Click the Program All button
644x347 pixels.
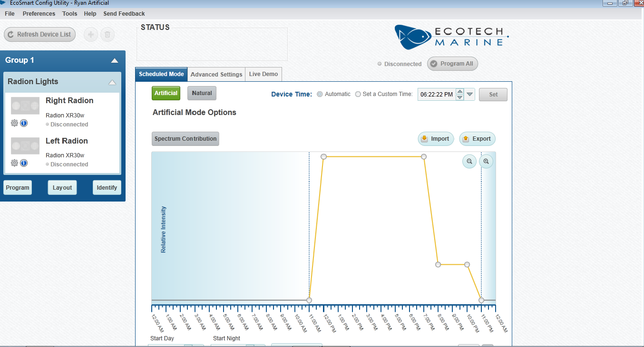pos(452,64)
